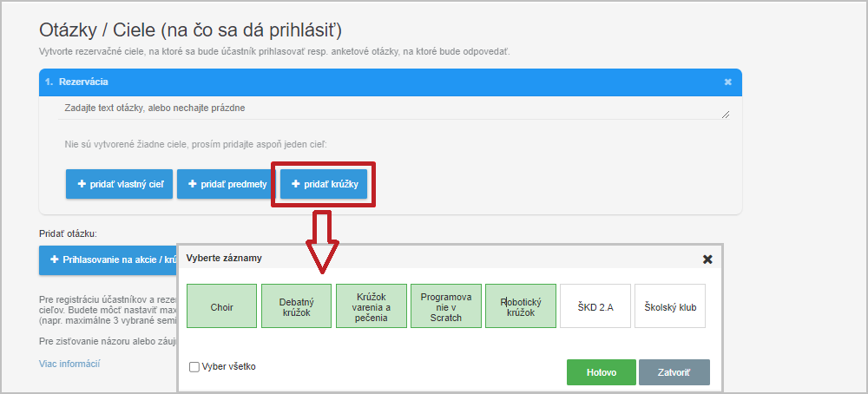
Task: Select the Školský klub record
Action: click(x=670, y=306)
